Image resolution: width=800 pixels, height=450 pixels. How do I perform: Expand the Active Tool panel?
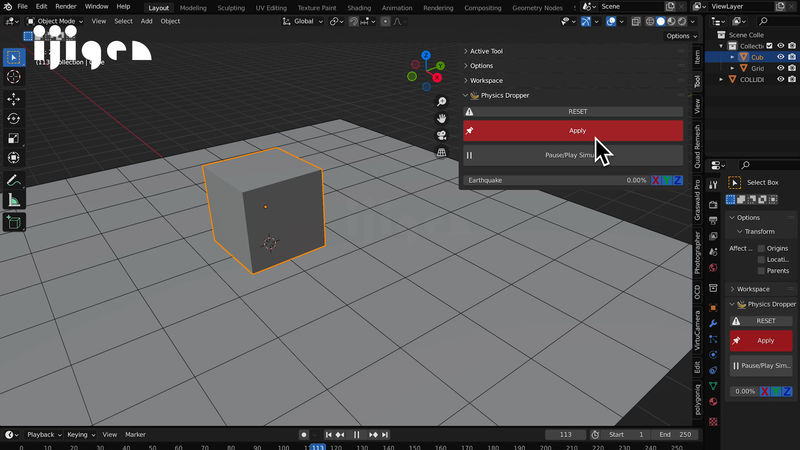pyautogui.click(x=486, y=51)
